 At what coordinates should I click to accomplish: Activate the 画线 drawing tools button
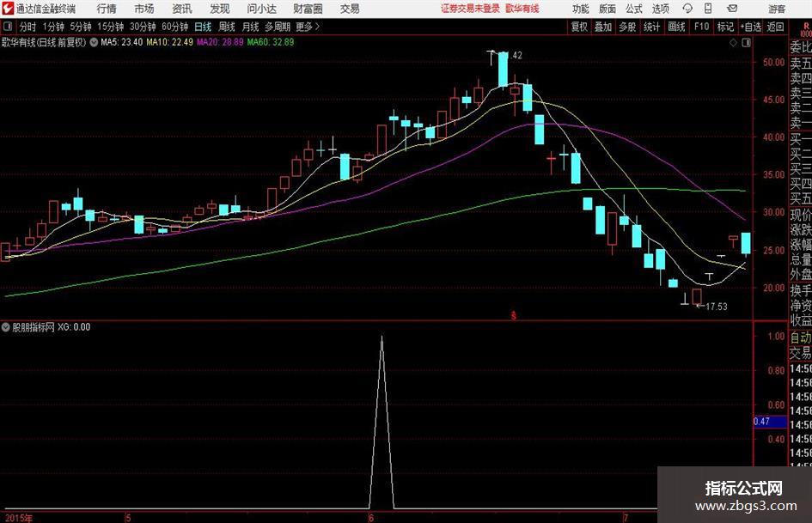tap(676, 27)
